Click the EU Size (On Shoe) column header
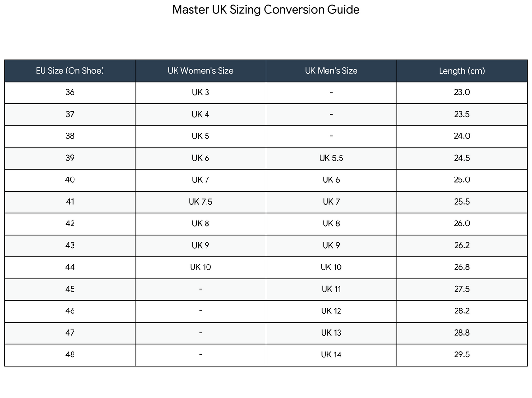This screenshot has height=398, width=532. 70,71
